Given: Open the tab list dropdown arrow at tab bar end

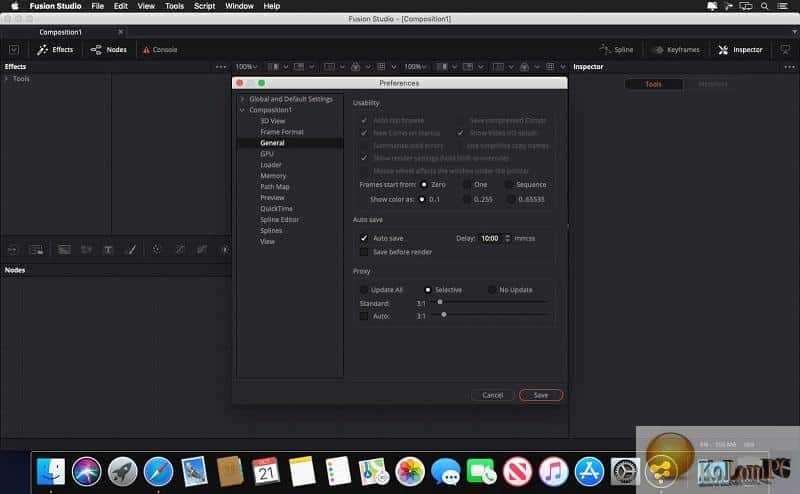Looking at the screenshot, I should 794,32.
